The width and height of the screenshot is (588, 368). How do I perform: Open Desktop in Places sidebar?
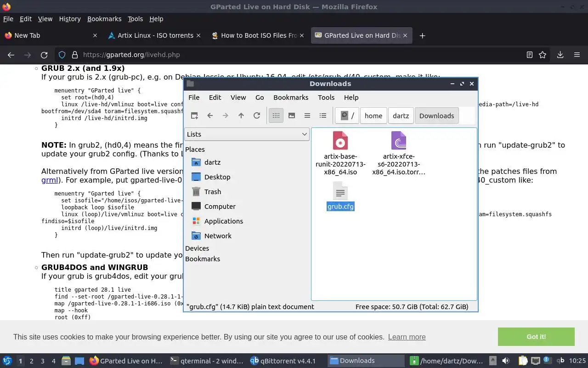click(x=210, y=177)
